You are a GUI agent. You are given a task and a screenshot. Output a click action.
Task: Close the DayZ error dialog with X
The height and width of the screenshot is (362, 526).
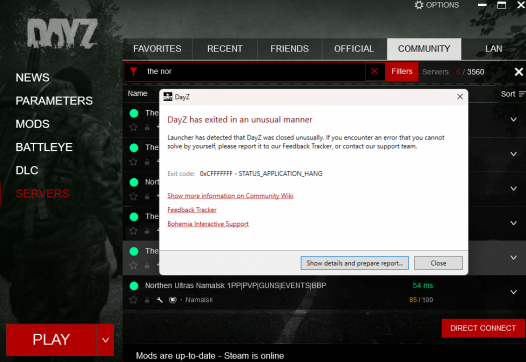tap(460, 97)
